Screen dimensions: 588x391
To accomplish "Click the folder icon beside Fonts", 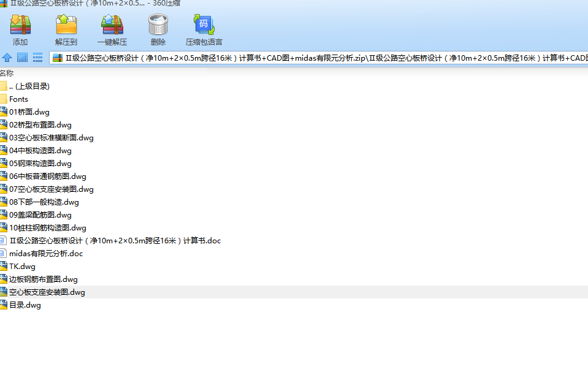I will click(4, 99).
